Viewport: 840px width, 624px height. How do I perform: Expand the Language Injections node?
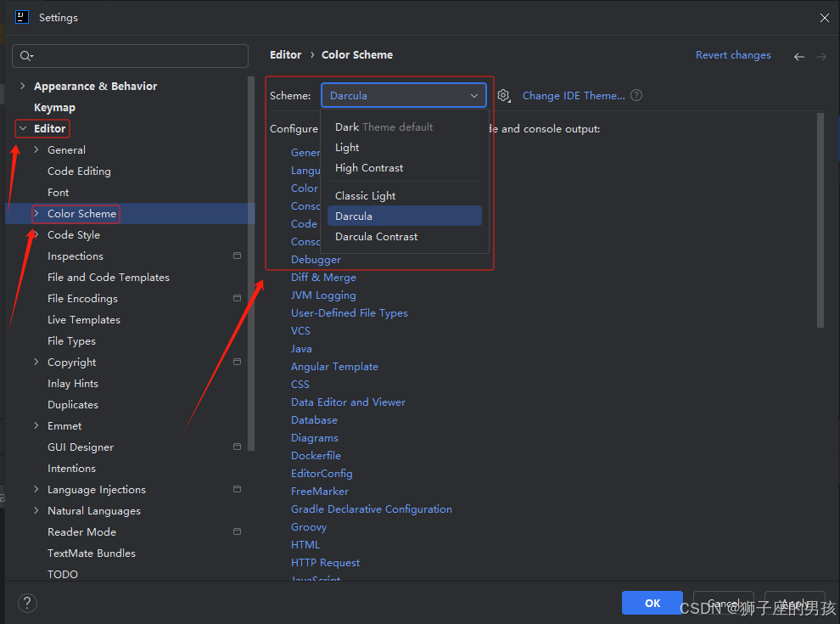tap(36, 489)
